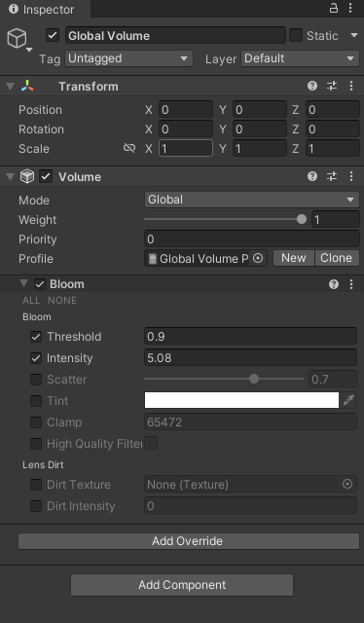Click the Dirt Intensity value field
The image size is (364, 623).
point(250,506)
